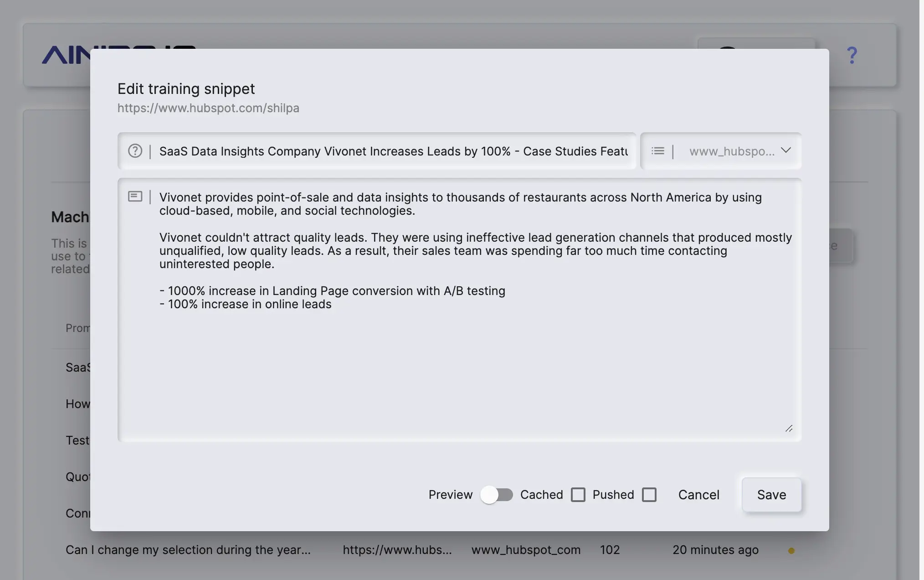Click the yellow status dot in last row

point(791,551)
